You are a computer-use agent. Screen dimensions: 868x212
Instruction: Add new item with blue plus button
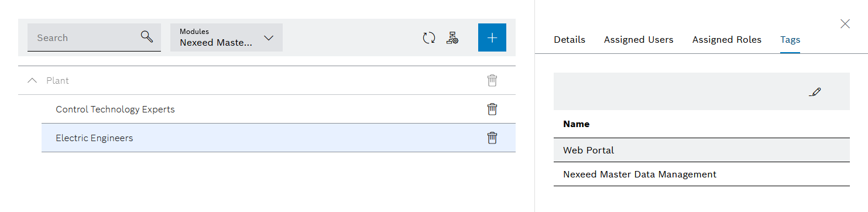point(492,37)
